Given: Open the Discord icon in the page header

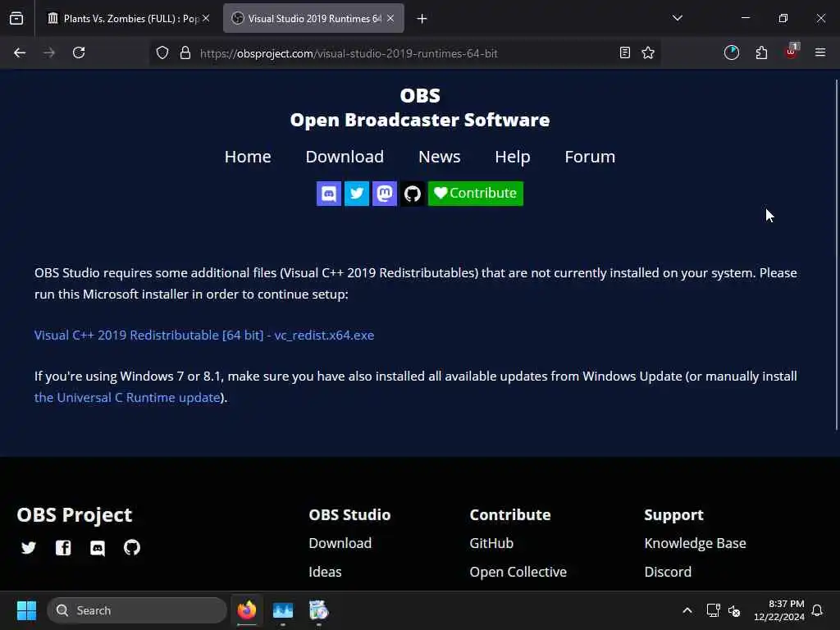Looking at the screenshot, I should (328, 194).
